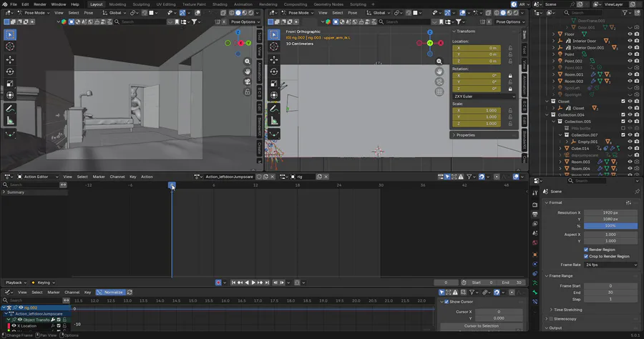Select the Rotate tool in left viewport toolbar
Viewport: 644px width, 339px height.
(10, 72)
